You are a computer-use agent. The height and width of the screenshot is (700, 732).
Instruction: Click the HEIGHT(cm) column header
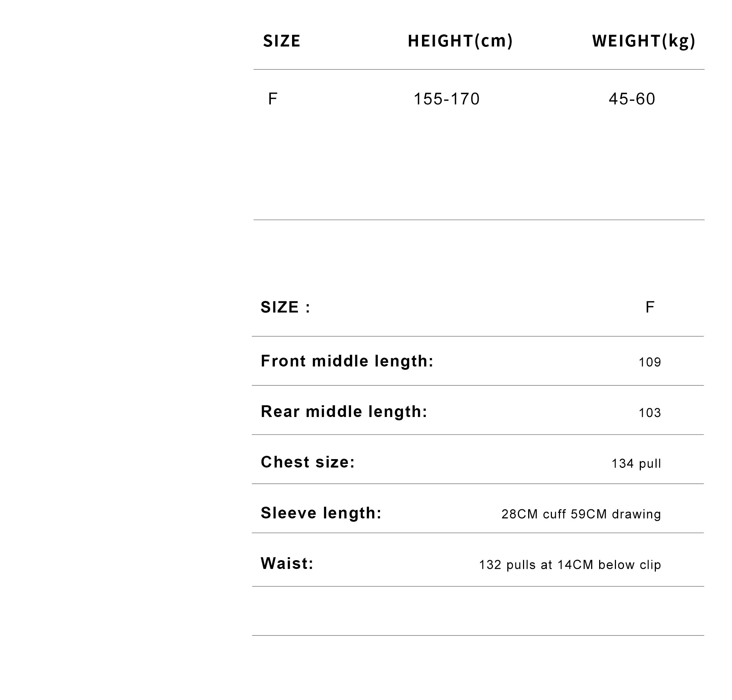[460, 41]
